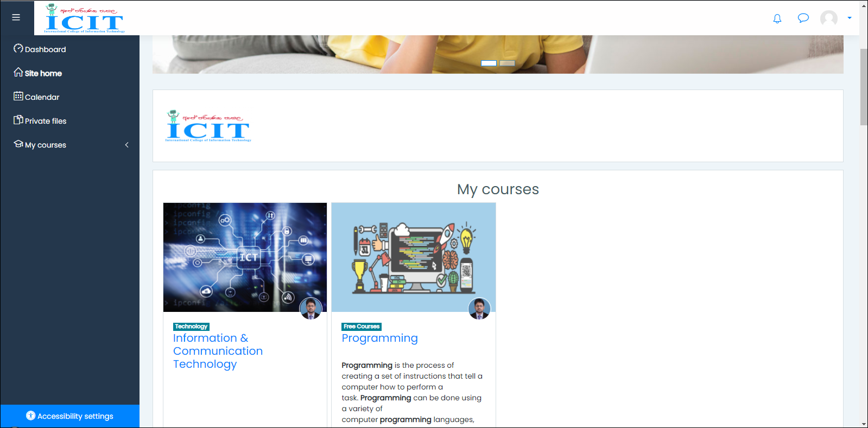Click the Programming course thumbnail image
The image size is (868, 428).
tap(413, 257)
